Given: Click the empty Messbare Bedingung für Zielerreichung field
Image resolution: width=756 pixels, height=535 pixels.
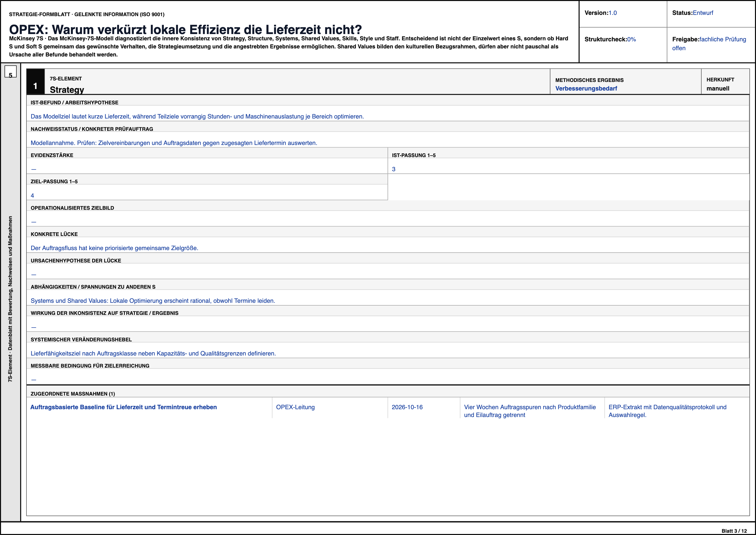Looking at the screenshot, I should pos(388,377).
